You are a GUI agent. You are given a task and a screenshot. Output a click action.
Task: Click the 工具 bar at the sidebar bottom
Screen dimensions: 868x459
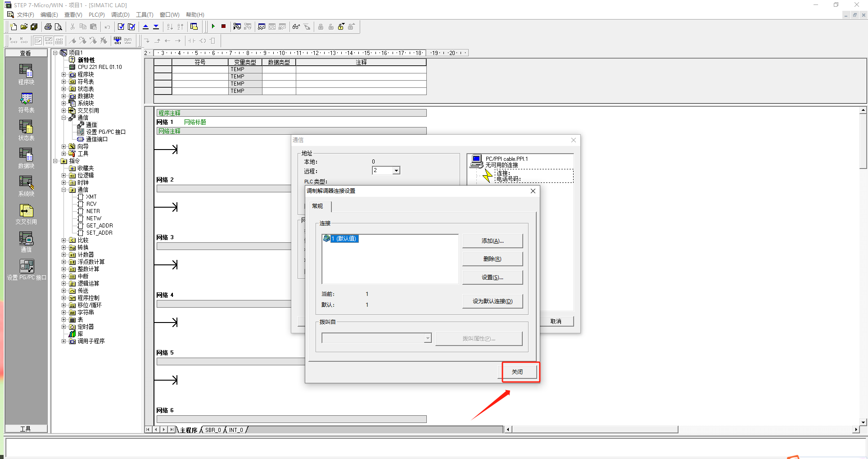[x=26, y=429]
